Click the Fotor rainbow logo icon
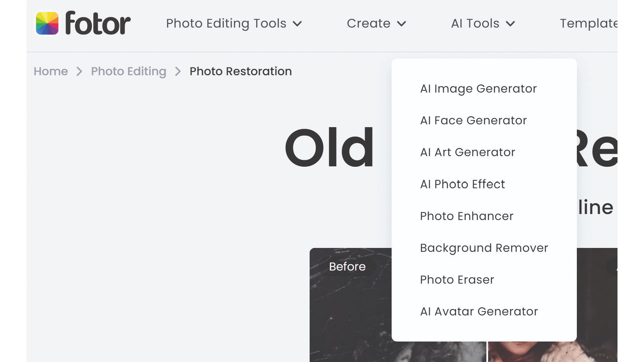The image size is (644, 362). click(47, 23)
